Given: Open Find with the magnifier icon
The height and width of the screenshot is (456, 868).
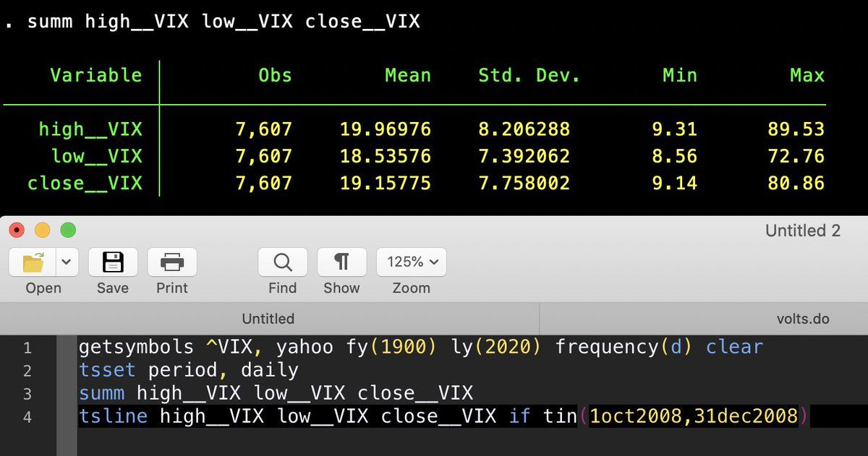Looking at the screenshot, I should pos(282,262).
